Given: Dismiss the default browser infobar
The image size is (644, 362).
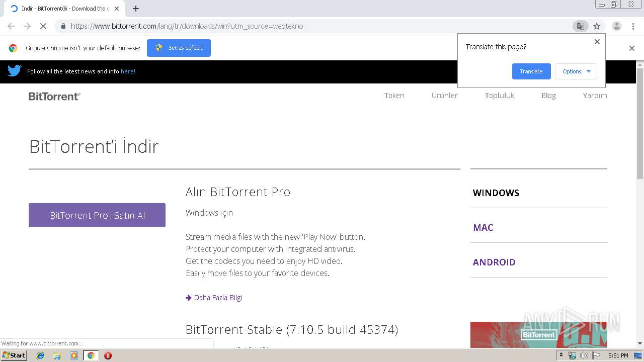Looking at the screenshot, I should 632,48.
